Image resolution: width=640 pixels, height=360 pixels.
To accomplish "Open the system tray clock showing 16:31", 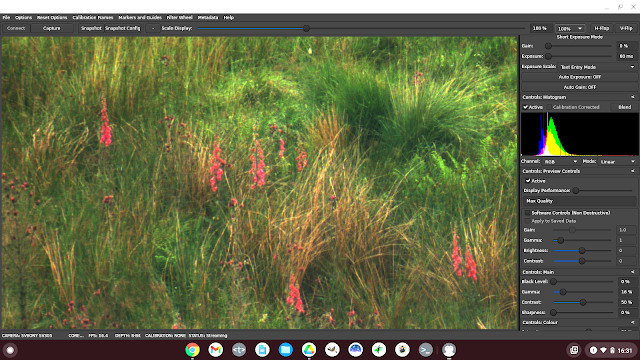I will [625, 350].
